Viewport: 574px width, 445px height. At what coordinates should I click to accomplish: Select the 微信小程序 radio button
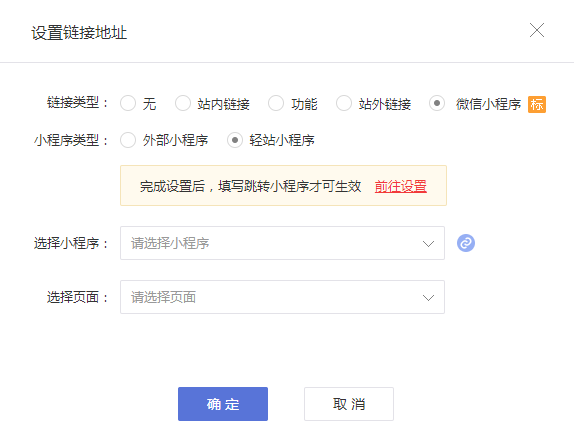point(437,103)
